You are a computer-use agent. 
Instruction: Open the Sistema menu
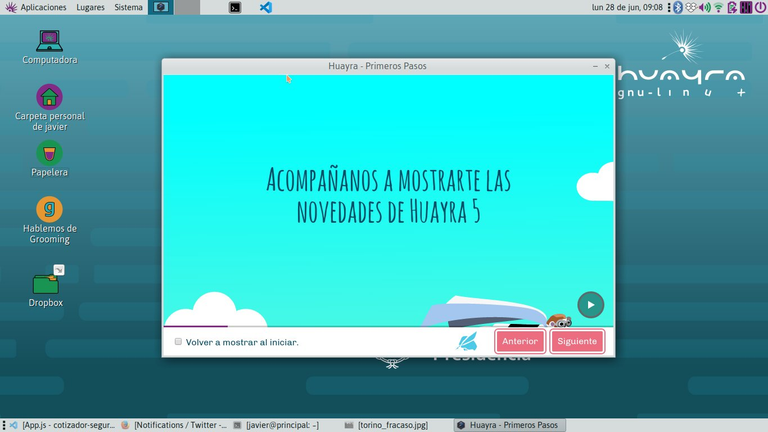pos(128,7)
